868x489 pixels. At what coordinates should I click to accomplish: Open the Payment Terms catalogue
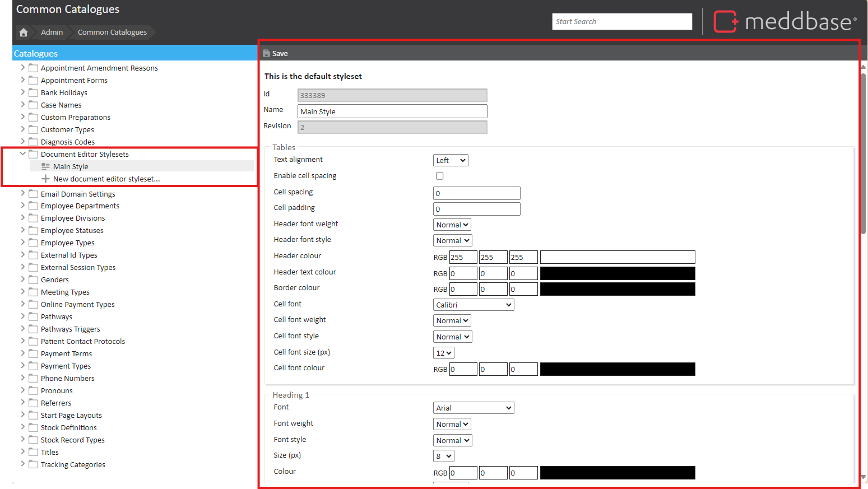click(x=66, y=354)
